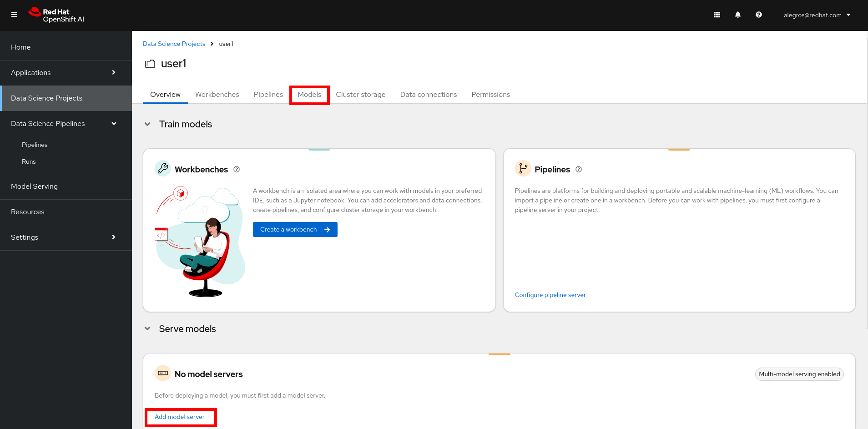Open the notifications bell
The height and width of the screenshot is (429, 868).
pos(738,15)
